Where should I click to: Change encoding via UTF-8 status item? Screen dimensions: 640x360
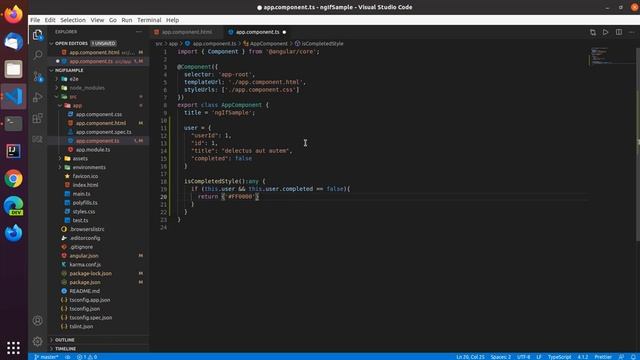tap(523, 357)
